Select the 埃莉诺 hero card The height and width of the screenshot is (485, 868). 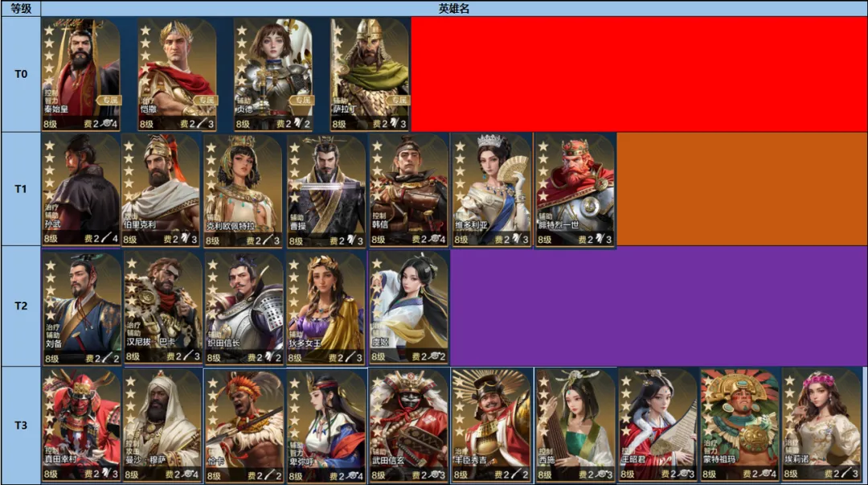[x=821, y=425]
